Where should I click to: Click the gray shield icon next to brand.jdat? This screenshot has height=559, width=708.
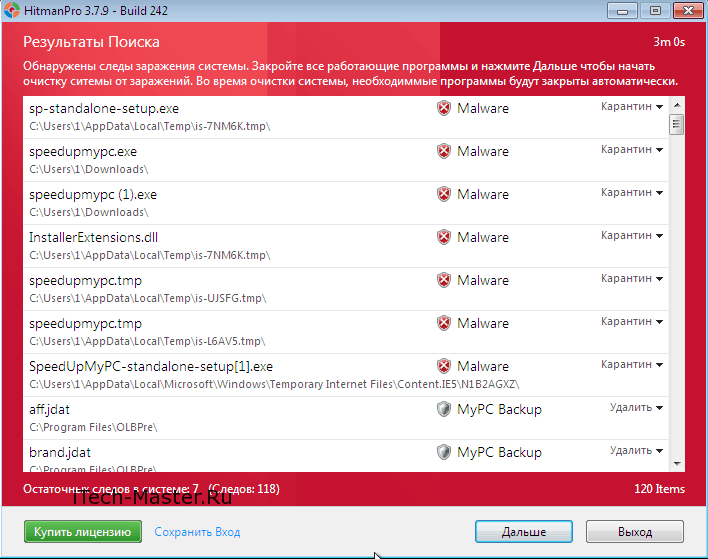(444, 452)
